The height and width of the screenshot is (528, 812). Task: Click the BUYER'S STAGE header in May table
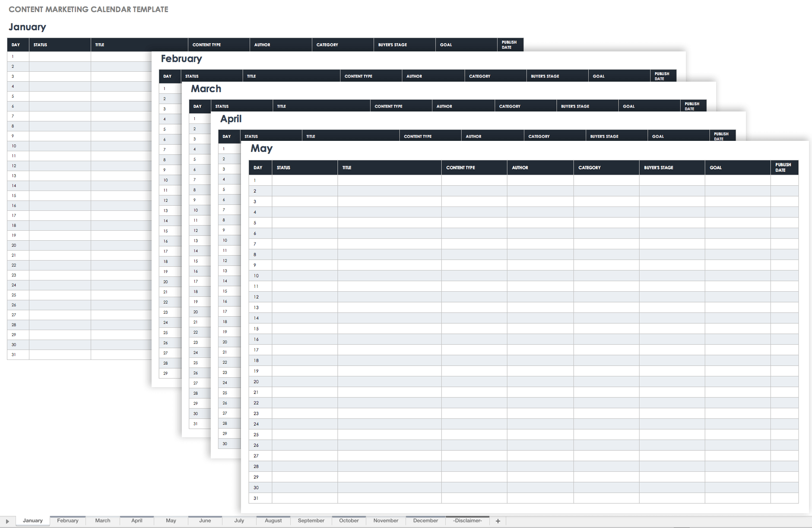tap(672, 168)
